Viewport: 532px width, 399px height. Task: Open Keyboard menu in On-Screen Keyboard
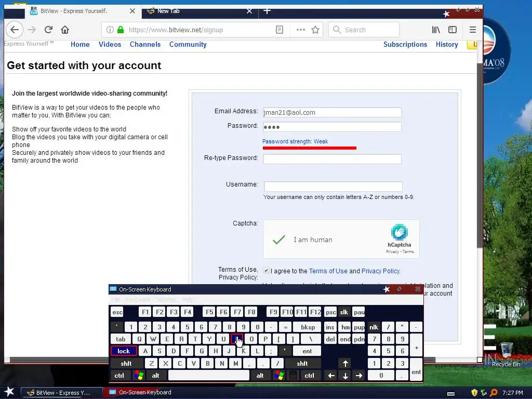(138, 299)
